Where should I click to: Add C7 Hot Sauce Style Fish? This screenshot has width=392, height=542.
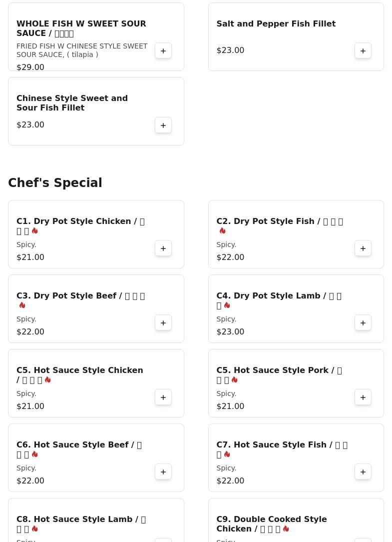363,472
